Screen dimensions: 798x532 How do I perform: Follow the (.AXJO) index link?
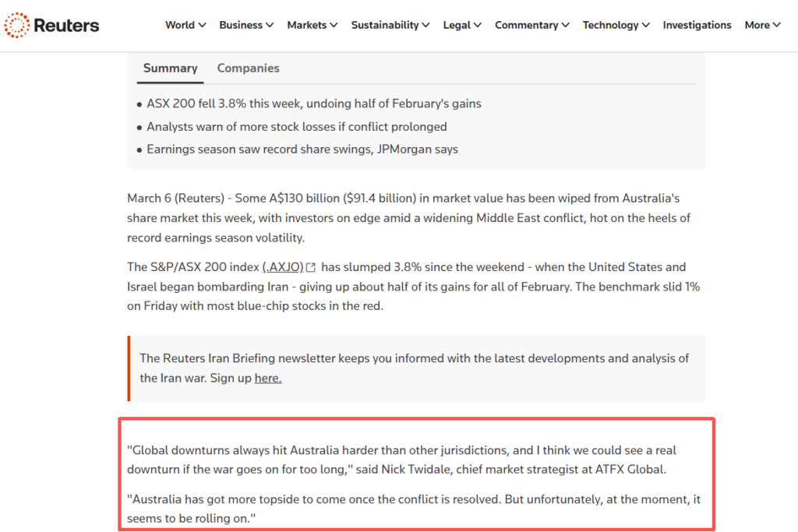coord(283,267)
